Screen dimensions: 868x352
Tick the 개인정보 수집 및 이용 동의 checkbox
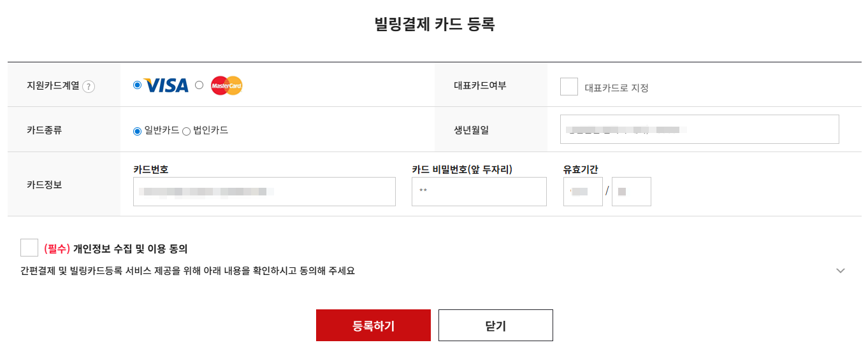(29, 248)
